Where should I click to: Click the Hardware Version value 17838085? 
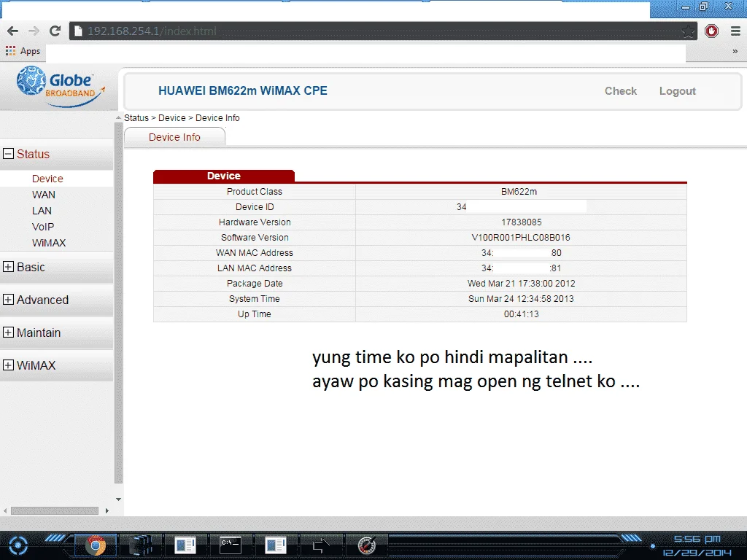click(521, 222)
